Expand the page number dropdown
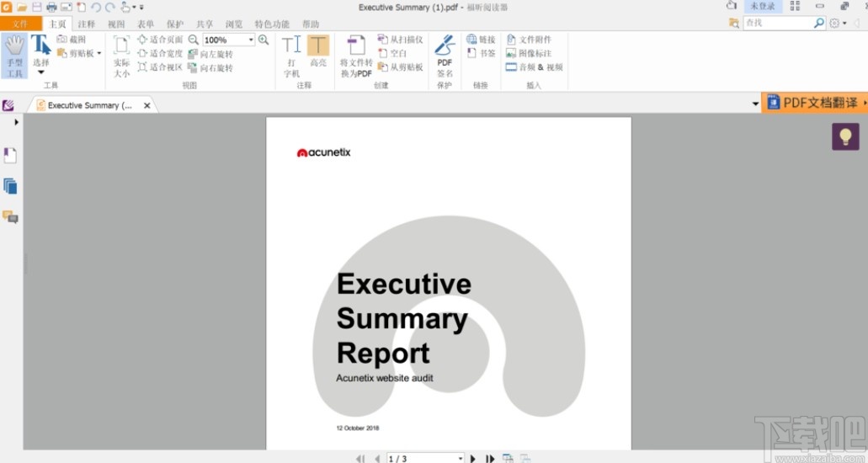This screenshot has width=868, height=463. [460, 459]
